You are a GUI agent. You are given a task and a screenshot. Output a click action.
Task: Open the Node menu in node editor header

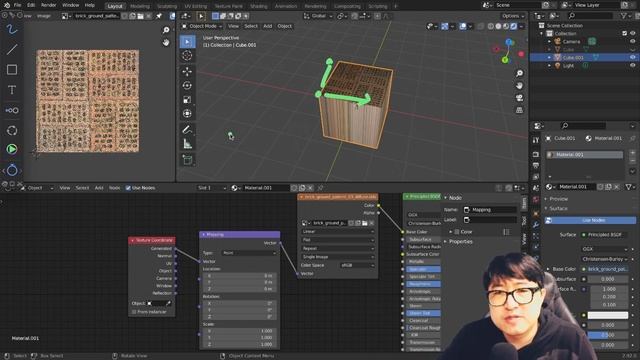tap(114, 188)
